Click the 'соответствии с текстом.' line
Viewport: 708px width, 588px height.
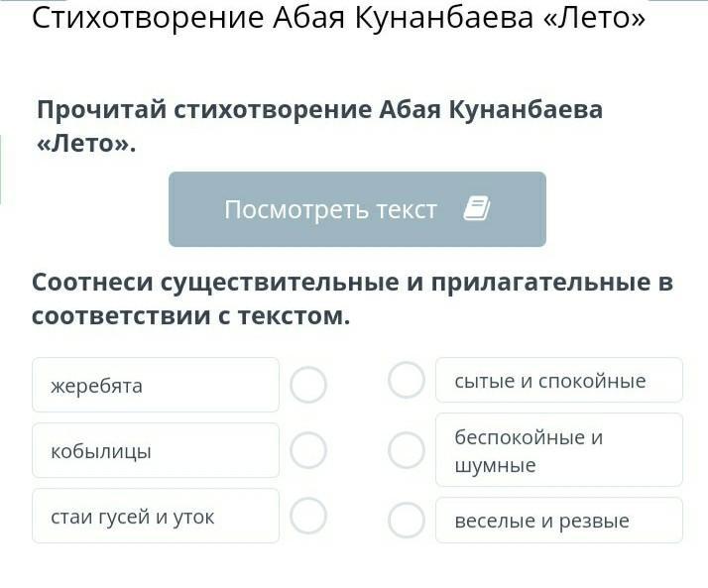tap(191, 317)
